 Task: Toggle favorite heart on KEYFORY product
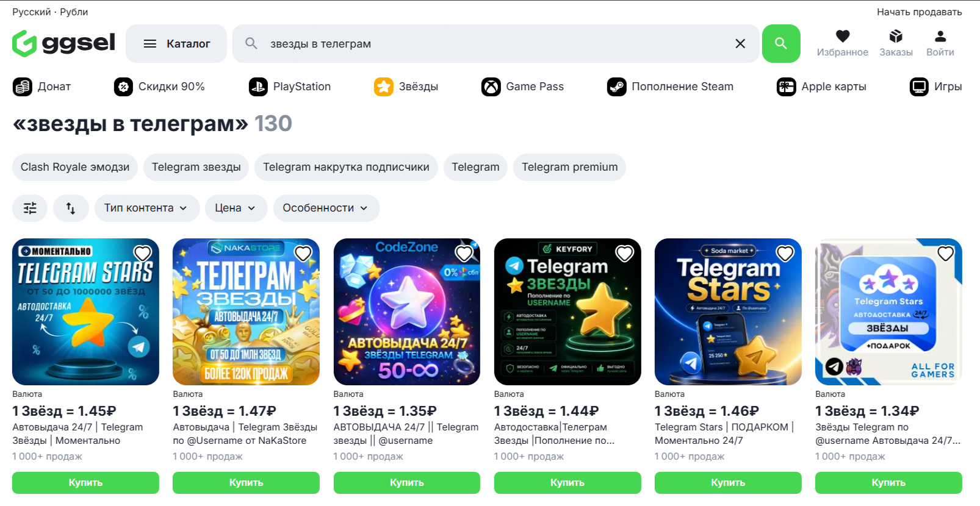pos(625,253)
